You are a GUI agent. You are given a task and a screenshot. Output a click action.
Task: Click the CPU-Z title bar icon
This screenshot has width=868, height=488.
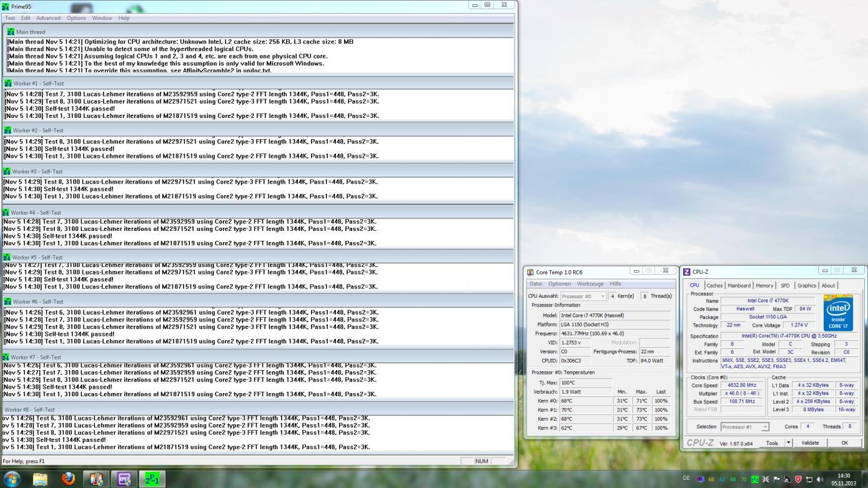(x=687, y=272)
